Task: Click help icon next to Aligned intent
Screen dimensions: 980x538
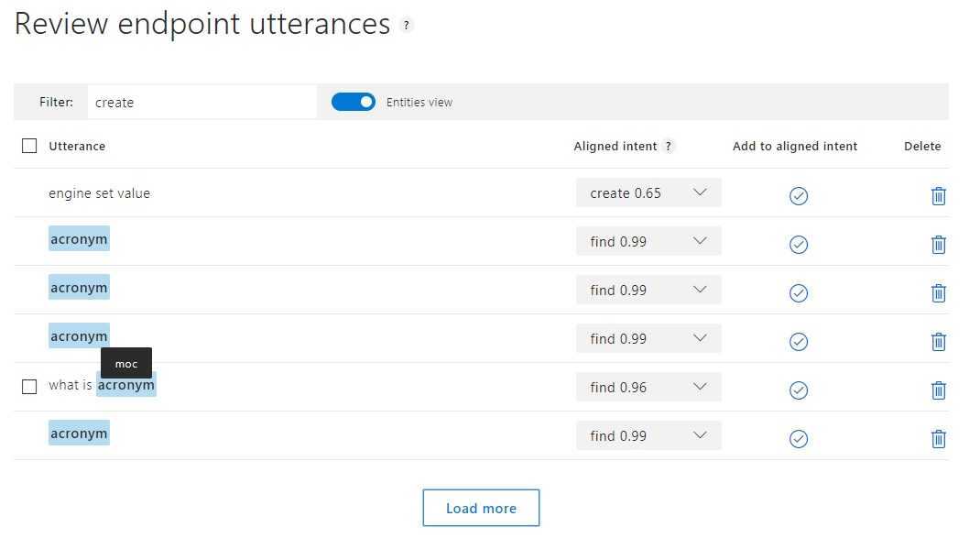Action: [669, 147]
